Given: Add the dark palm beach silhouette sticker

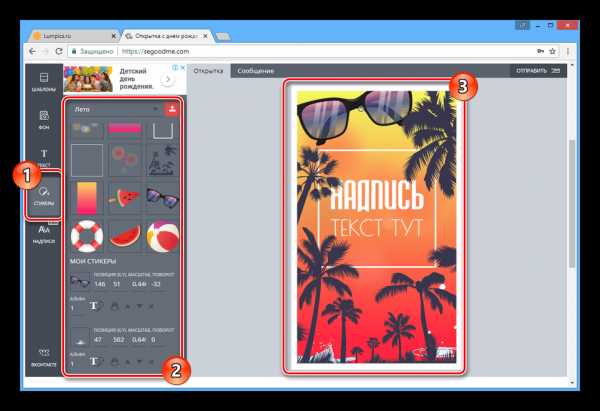Looking at the screenshot, I should [163, 160].
